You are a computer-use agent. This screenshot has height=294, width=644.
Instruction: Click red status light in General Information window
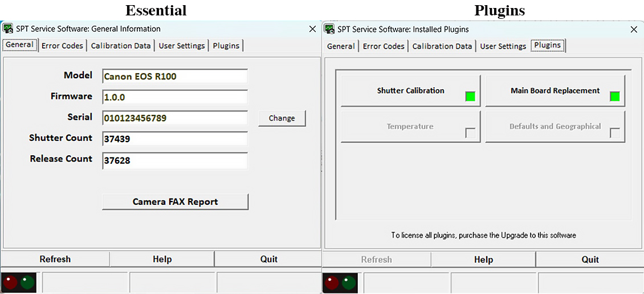tap(11, 283)
